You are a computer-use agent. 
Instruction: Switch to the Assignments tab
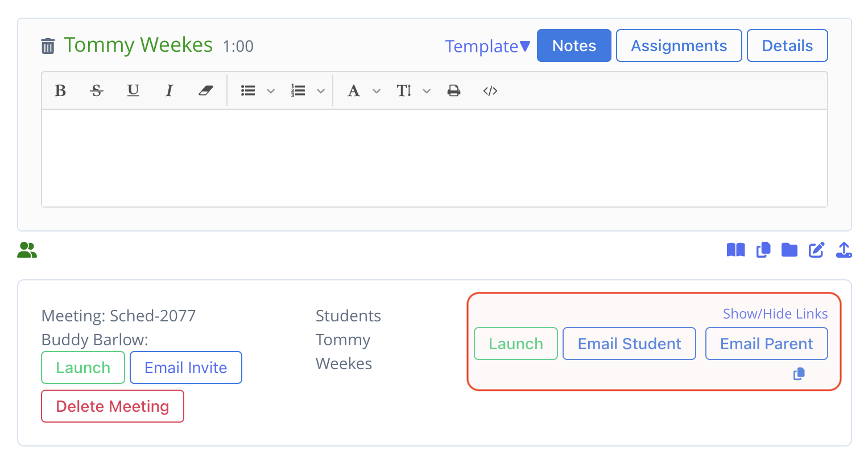tap(679, 45)
